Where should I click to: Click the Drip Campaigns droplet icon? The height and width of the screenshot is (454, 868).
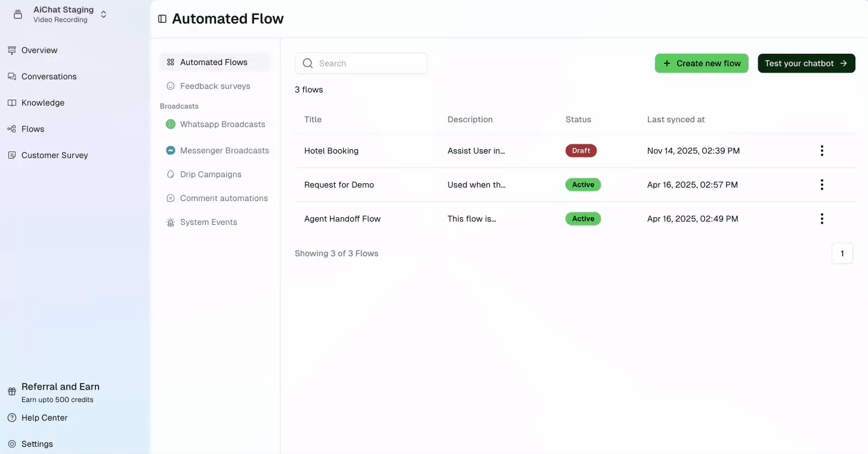pos(171,174)
